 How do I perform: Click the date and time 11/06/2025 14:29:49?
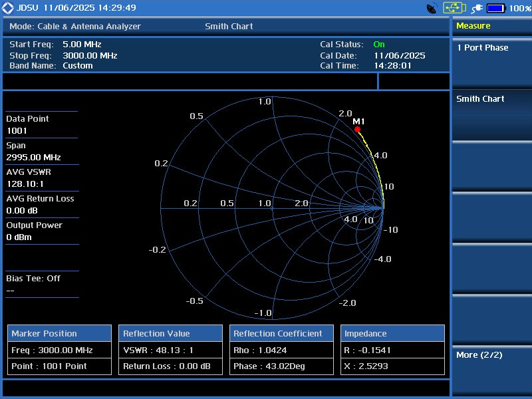pyautogui.click(x=90, y=8)
